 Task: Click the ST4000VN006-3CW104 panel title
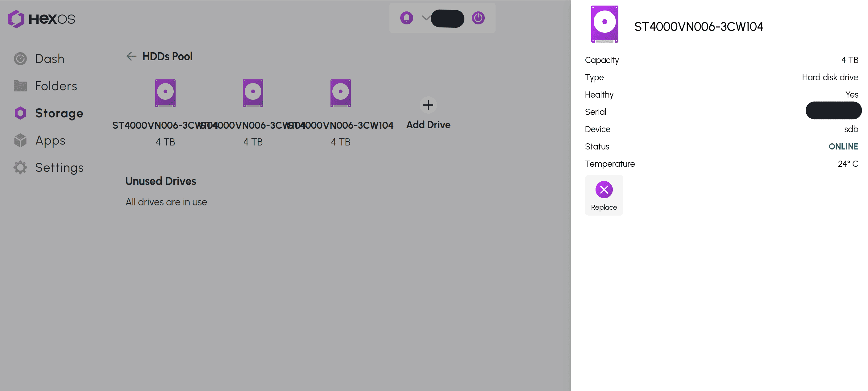point(699,27)
